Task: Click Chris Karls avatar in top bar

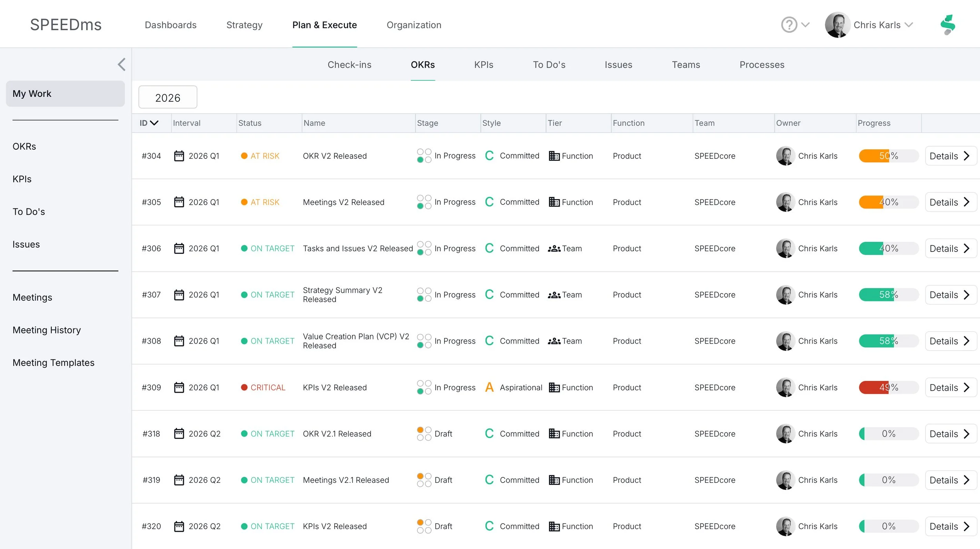Action: [837, 25]
